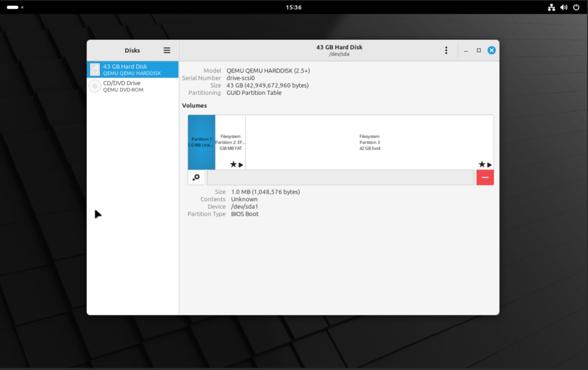Delete the selected partition using the minus icon
Viewport: 588px width, 370px height.
point(485,177)
